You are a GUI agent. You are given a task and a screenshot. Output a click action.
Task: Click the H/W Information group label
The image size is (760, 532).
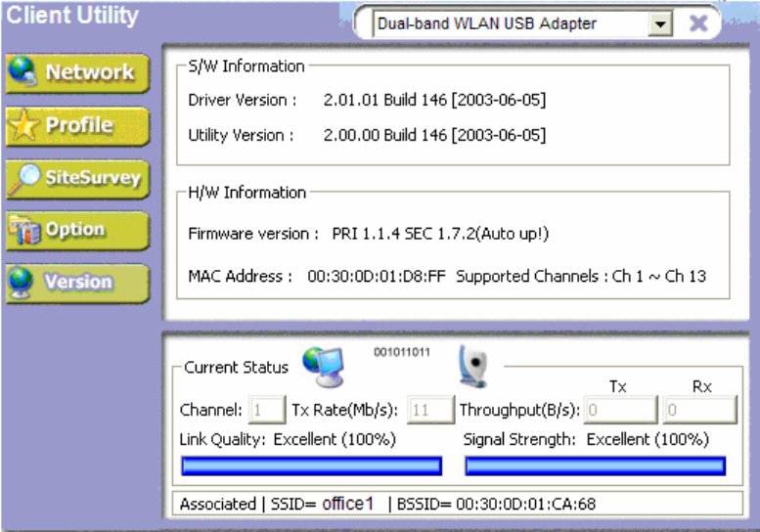coord(247,193)
